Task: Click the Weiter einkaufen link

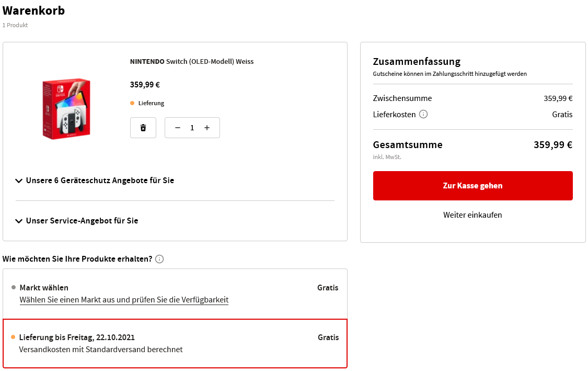Action: 472,215
